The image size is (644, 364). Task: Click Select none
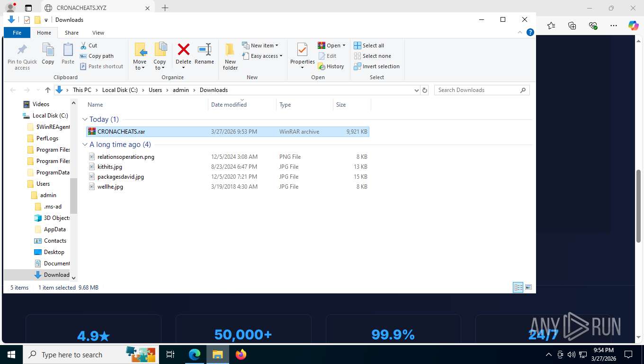pos(372,56)
